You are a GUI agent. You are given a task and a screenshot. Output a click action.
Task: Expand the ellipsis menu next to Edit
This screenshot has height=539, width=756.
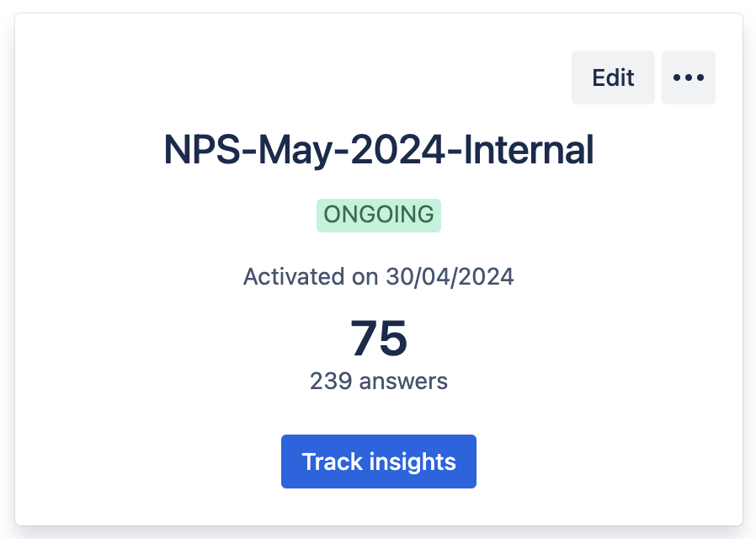[688, 77]
